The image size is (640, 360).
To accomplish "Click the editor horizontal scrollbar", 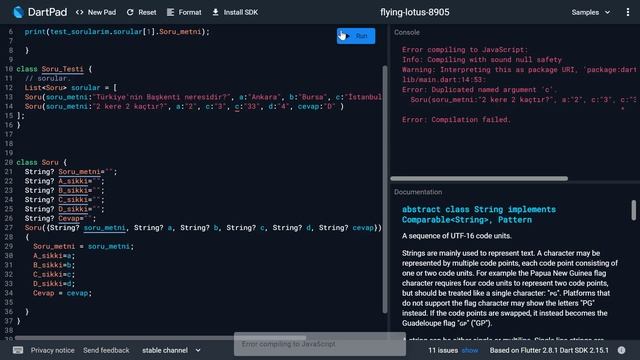I will 161,338.
